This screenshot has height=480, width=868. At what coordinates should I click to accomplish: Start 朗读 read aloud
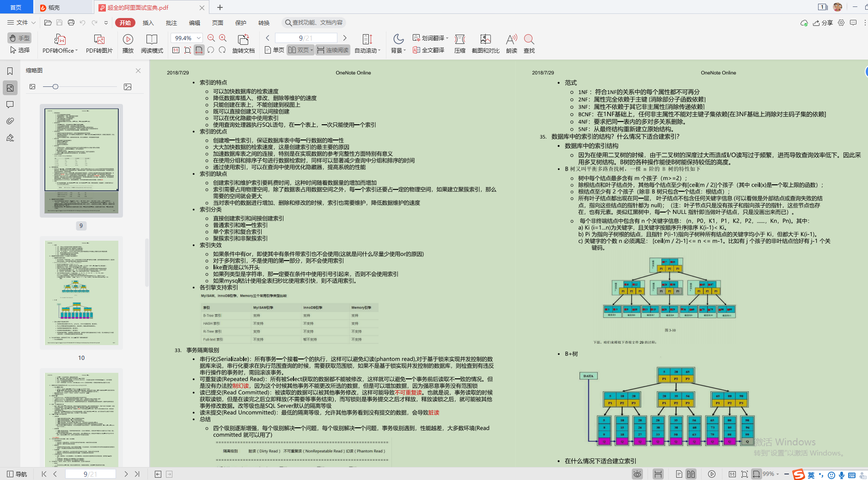click(512, 44)
